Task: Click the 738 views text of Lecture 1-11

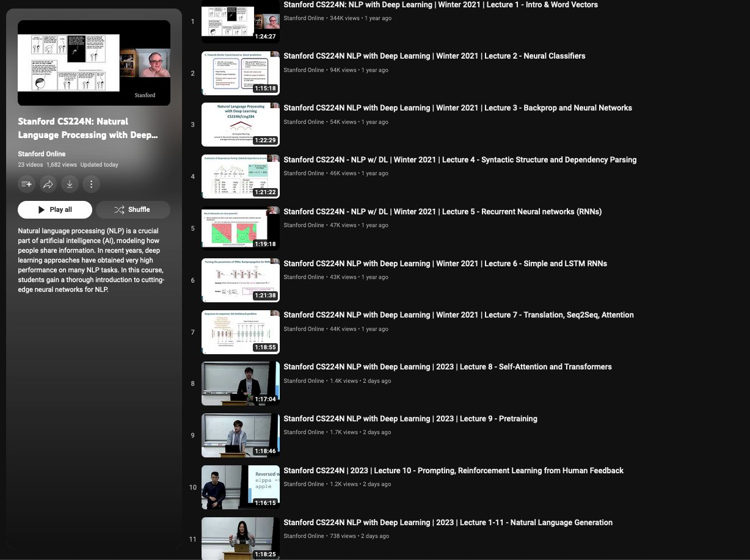Action: [x=343, y=536]
